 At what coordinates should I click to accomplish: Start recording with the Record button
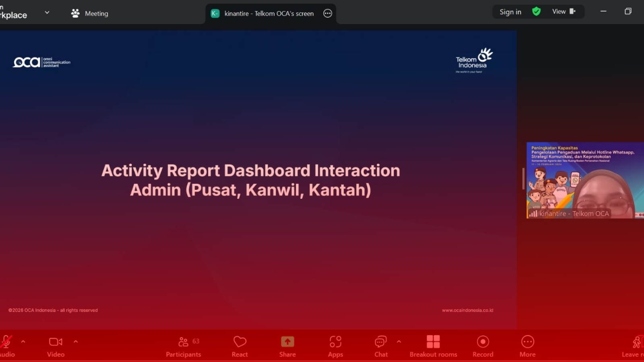[483, 346]
